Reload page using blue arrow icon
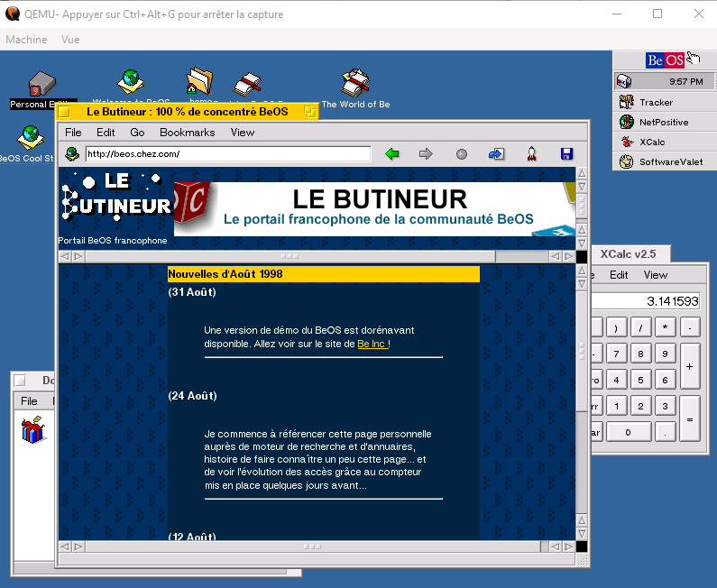The image size is (717, 588). (x=497, y=154)
